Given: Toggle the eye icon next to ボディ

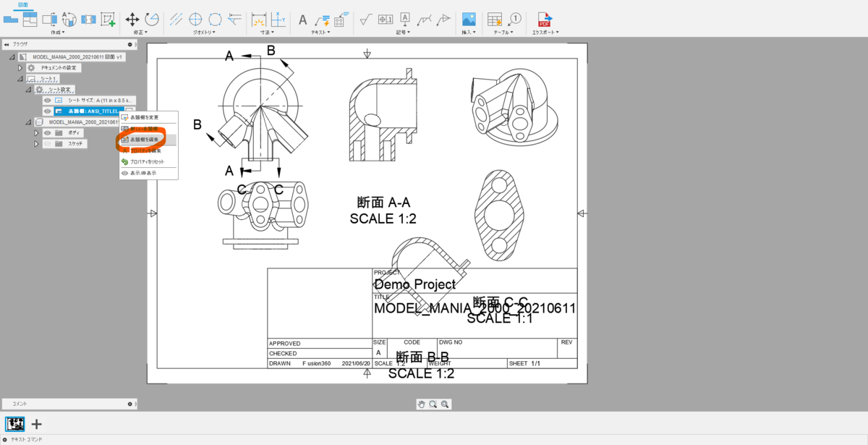Looking at the screenshot, I should 47,133.
